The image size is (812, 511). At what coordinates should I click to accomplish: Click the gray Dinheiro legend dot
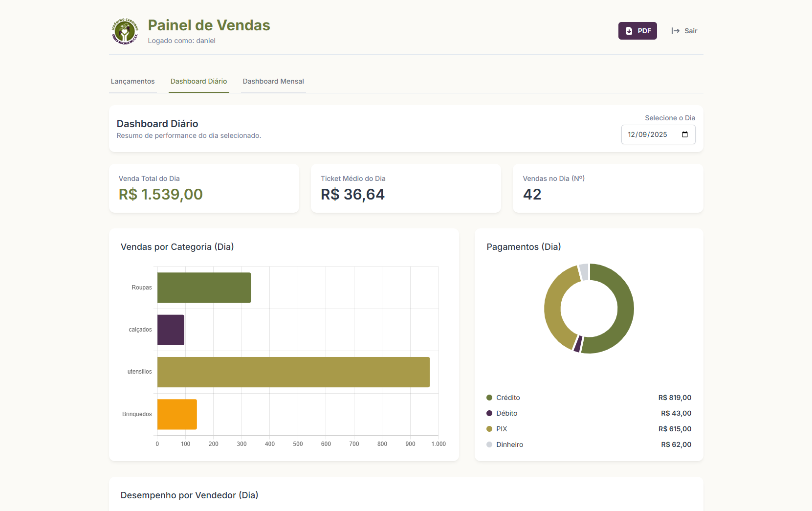pyautogui.click(x=489, y=444)
